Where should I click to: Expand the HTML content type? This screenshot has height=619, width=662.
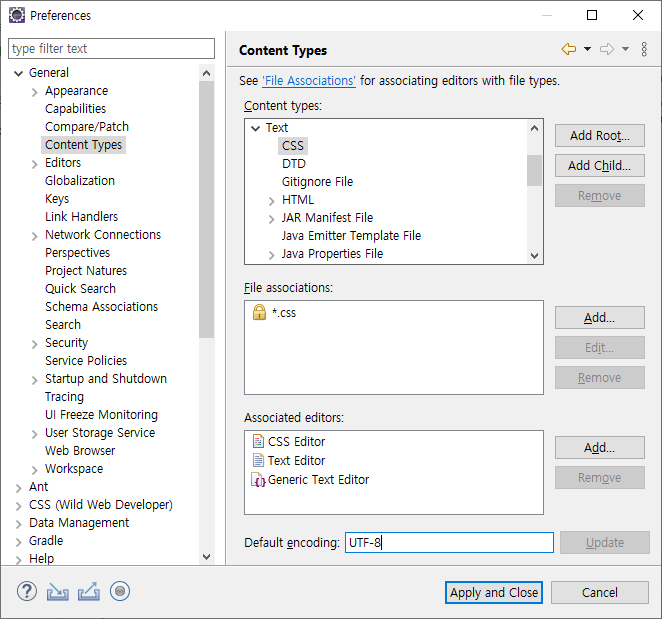[271, 201]
